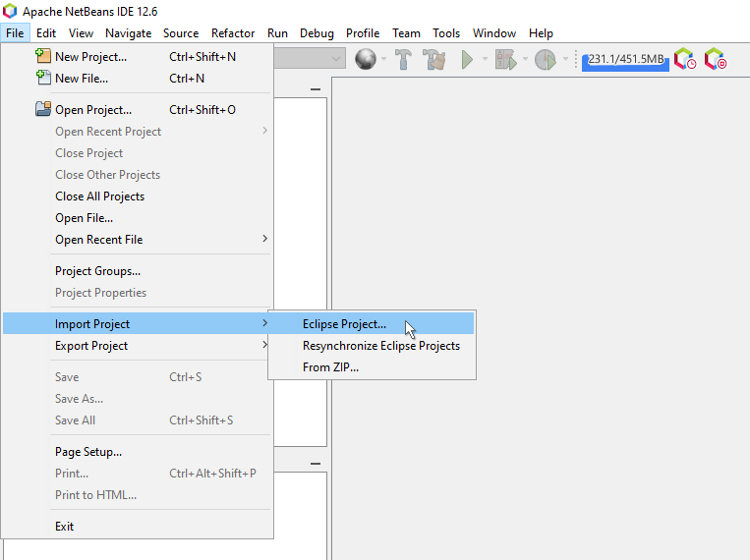This screenshot has width=750, height=560.
Task: Open the Help menu
Action: [x=541, y=33]
